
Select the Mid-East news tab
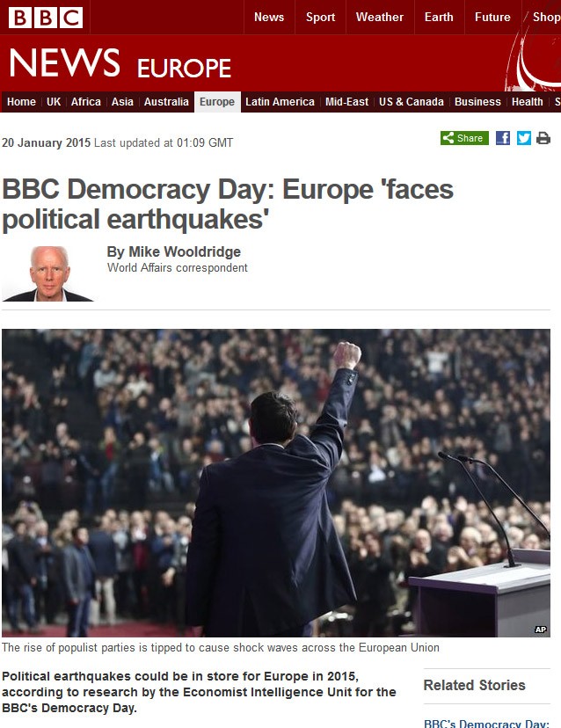pos(347,102)
